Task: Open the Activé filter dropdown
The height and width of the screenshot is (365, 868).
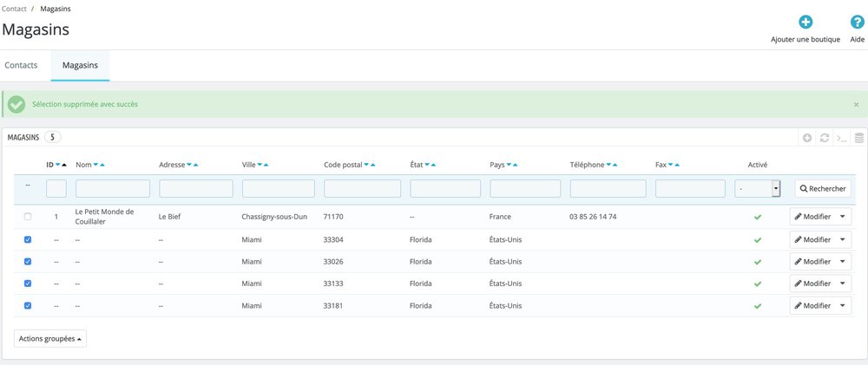Action: click(x=757, y=189)
